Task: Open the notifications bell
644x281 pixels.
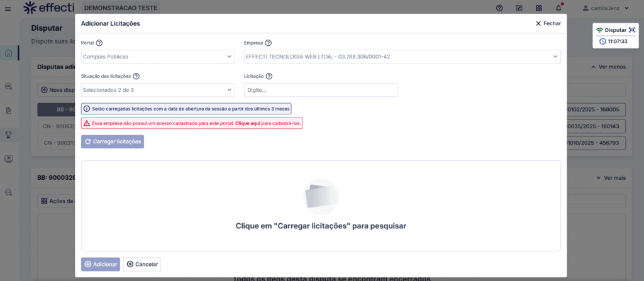Action: [x=558, y=8]
